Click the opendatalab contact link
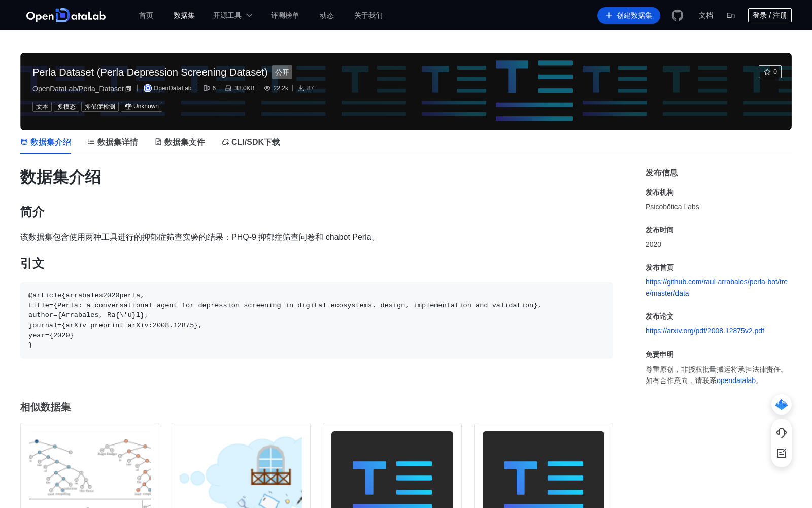Screen dimensions: 812x508 coord(736,380)
